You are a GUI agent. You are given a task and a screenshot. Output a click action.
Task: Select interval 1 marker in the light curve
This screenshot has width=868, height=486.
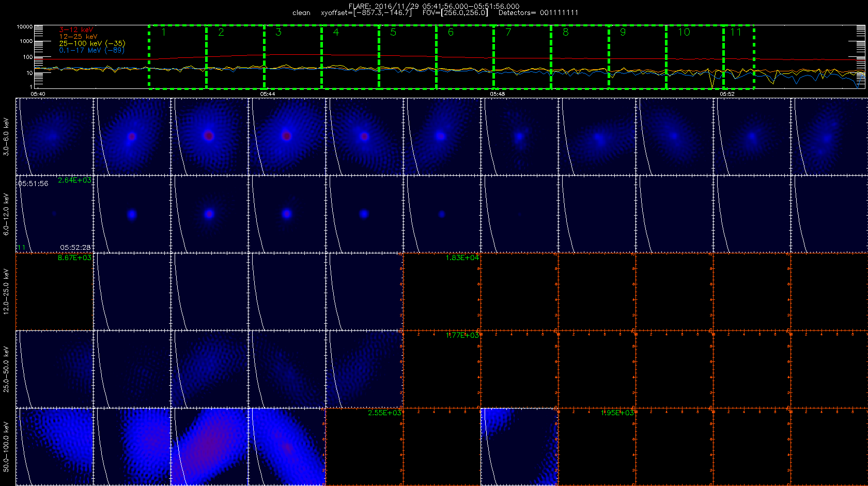[163, 33]
